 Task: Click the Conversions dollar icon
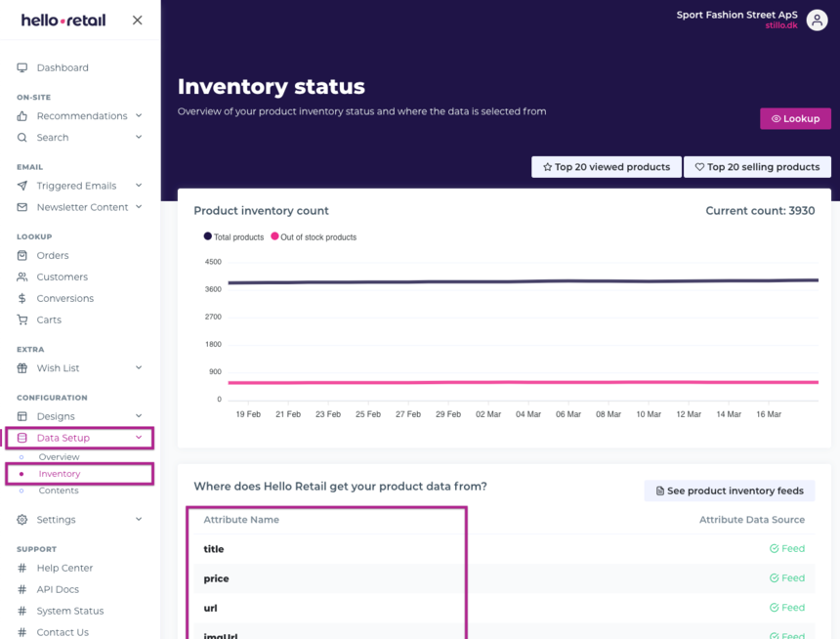(22, 299)
